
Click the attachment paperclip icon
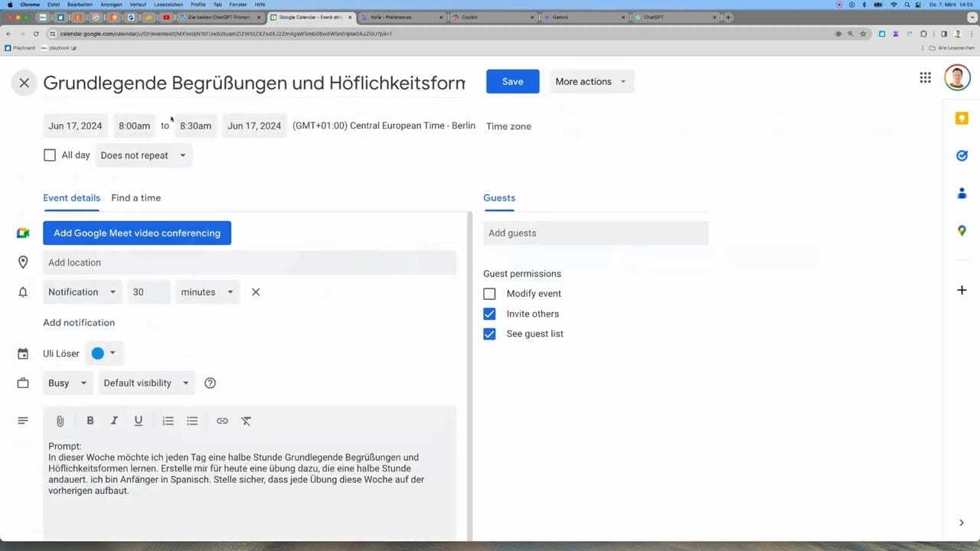60,421
